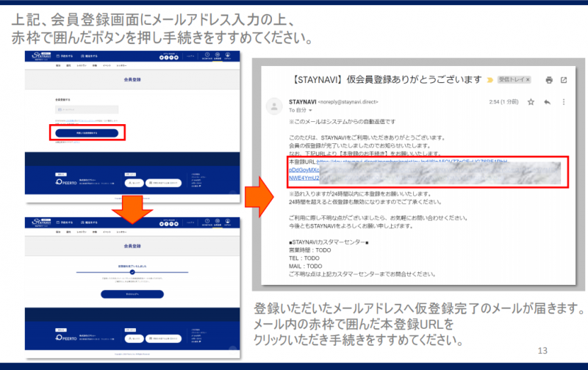Click the timestamp 2:54 (1 分前)
Screen dimensions: 588x370
(x=503, y=102)
